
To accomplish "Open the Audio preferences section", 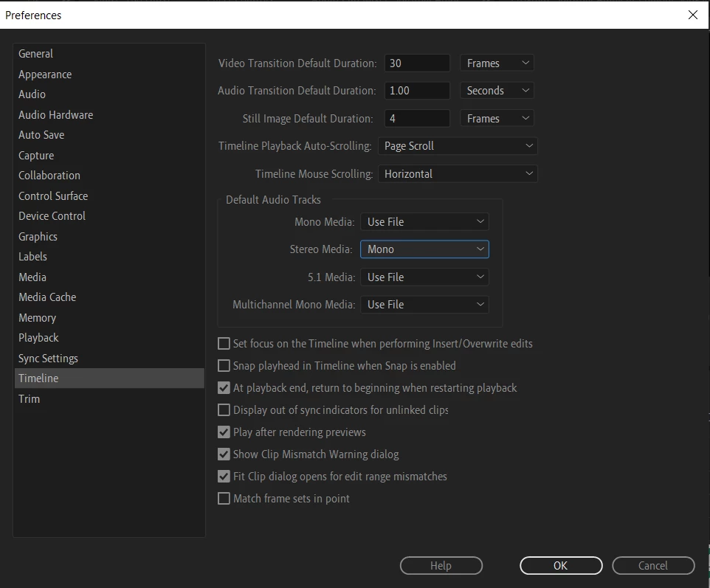I will (108, 94).
